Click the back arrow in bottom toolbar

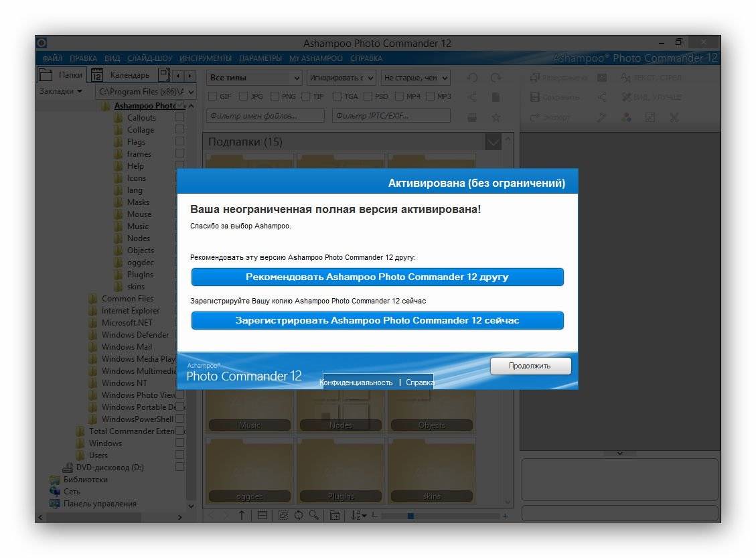coord(211,516)
